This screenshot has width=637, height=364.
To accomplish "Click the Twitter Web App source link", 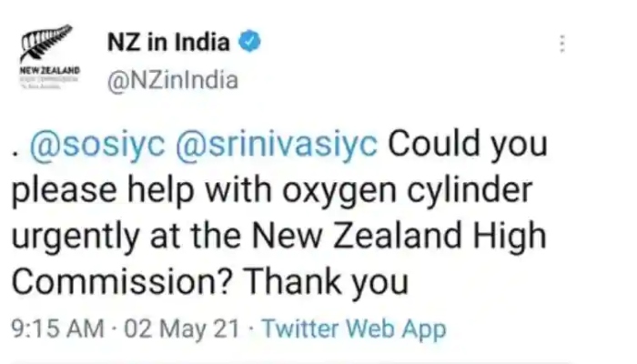I will [354, 329].
